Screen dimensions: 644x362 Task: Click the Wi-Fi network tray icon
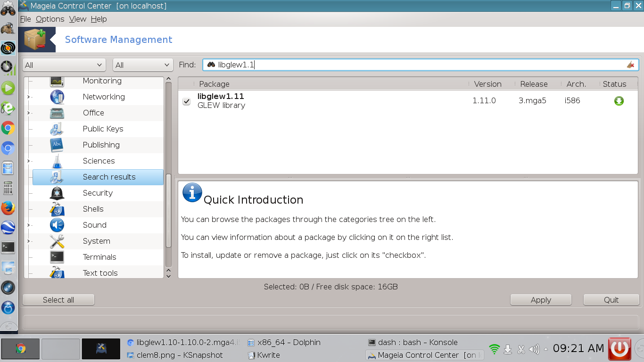point(494,349)
